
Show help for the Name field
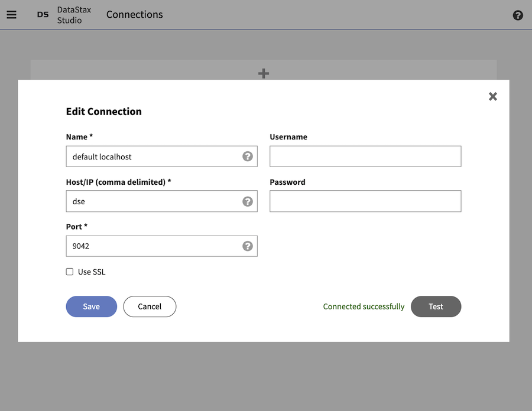(x=248, y=156)
